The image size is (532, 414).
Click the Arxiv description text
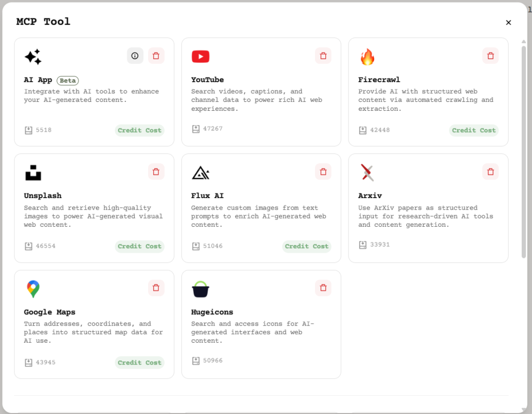[425, 216]
